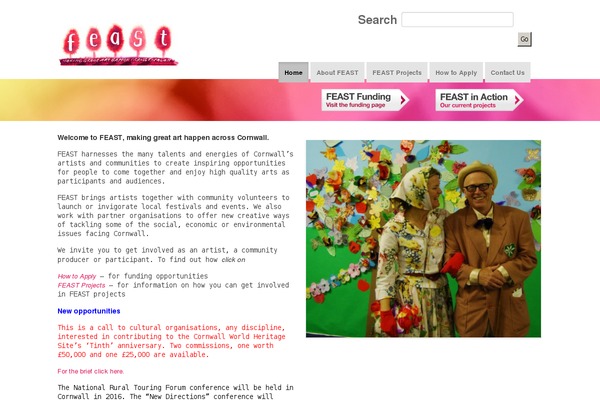Open the About FEAST tab

pos(337,72)
